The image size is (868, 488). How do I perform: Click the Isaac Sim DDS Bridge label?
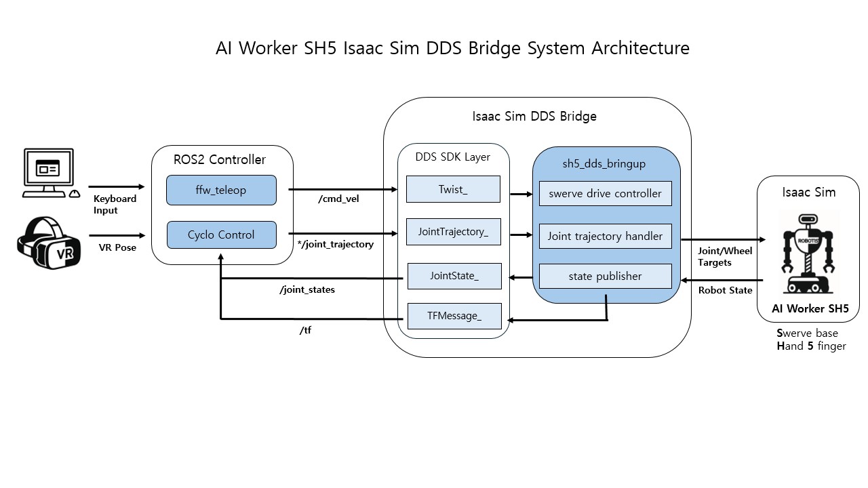pos(534,116)
